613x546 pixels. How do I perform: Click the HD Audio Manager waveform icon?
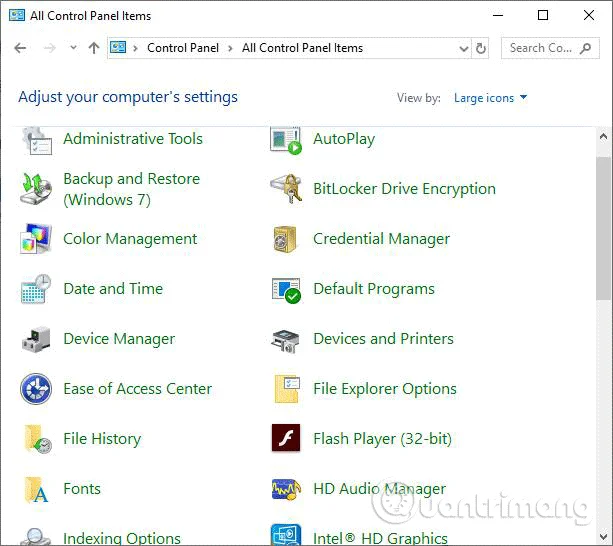[286, 489]
